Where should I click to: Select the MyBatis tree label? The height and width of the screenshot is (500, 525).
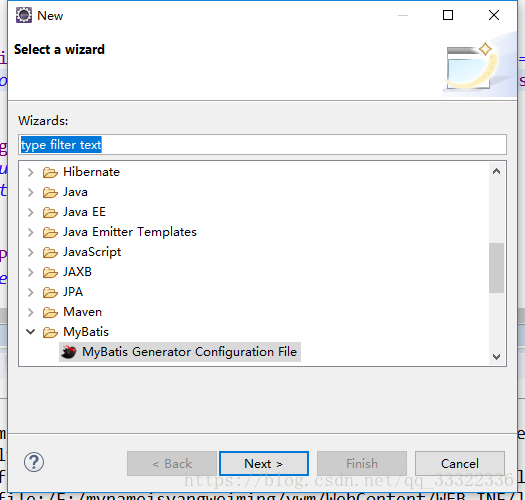(x=86, y=332)
